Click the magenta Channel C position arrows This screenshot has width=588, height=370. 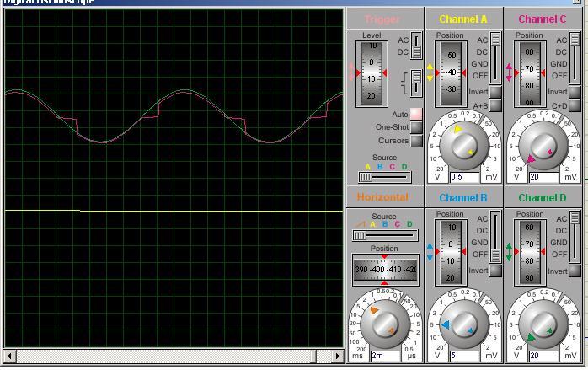tap(509, 72)
